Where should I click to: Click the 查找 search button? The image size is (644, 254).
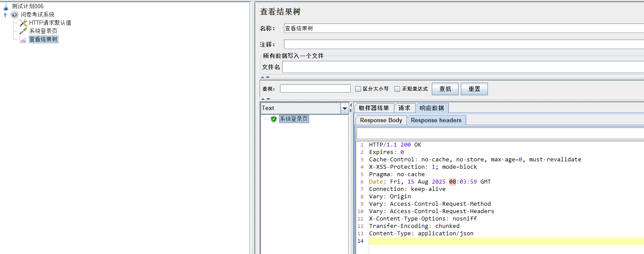[445, 89]
